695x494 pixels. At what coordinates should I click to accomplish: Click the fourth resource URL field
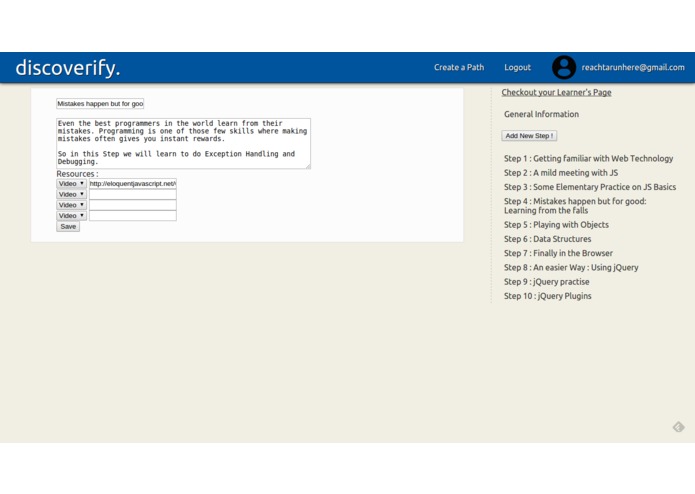click(133, 215)
